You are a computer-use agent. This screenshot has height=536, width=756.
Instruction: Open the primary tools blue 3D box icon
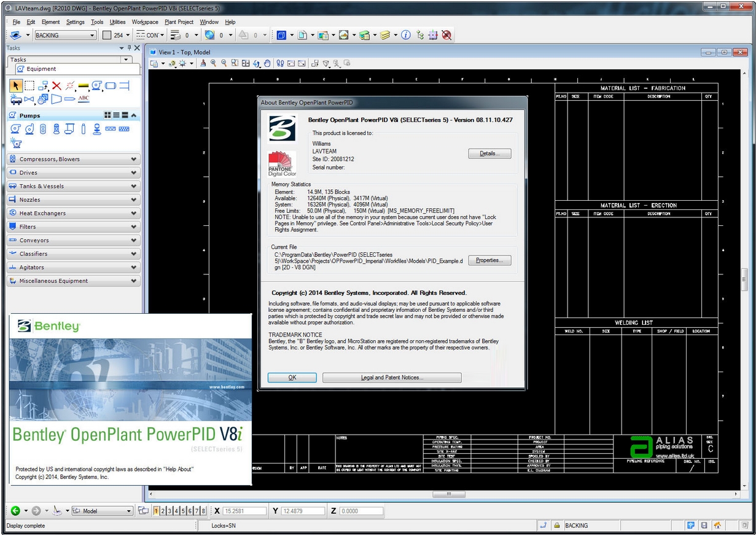281,35
